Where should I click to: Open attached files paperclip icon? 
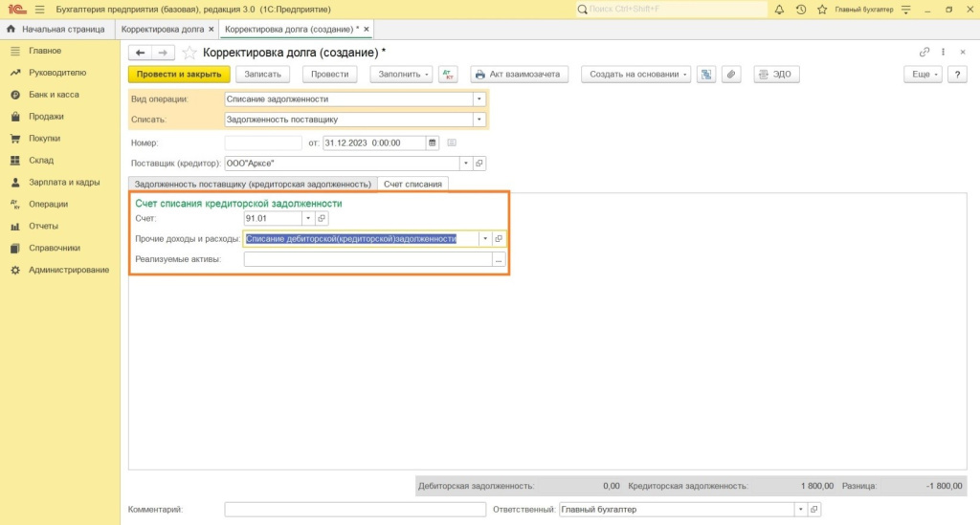click(x=730, y=75)
